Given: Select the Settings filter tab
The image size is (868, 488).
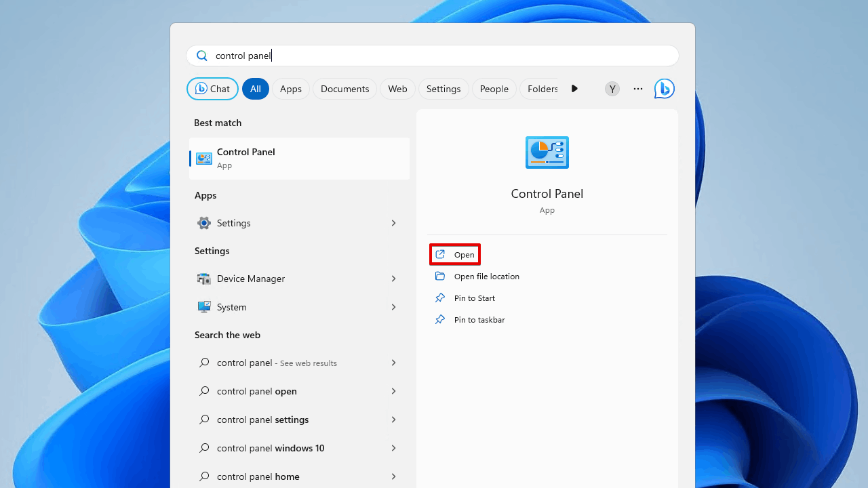Looking at the screenshot, I should 443,89.
